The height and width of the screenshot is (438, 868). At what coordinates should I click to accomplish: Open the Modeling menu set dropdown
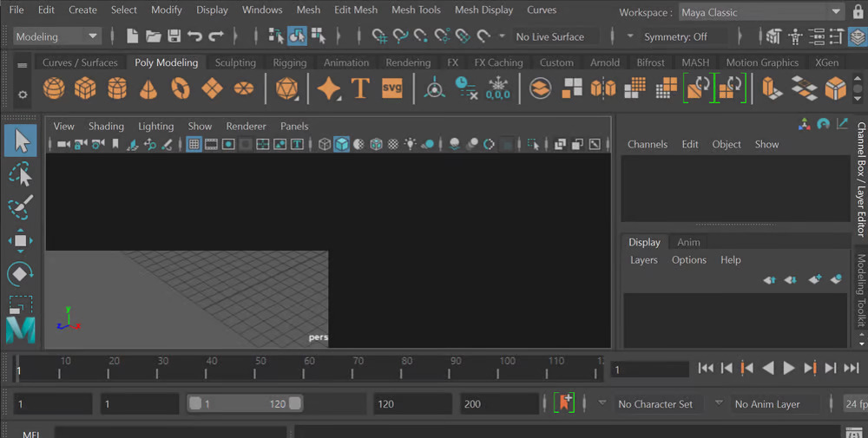click(x=57, y=36)
